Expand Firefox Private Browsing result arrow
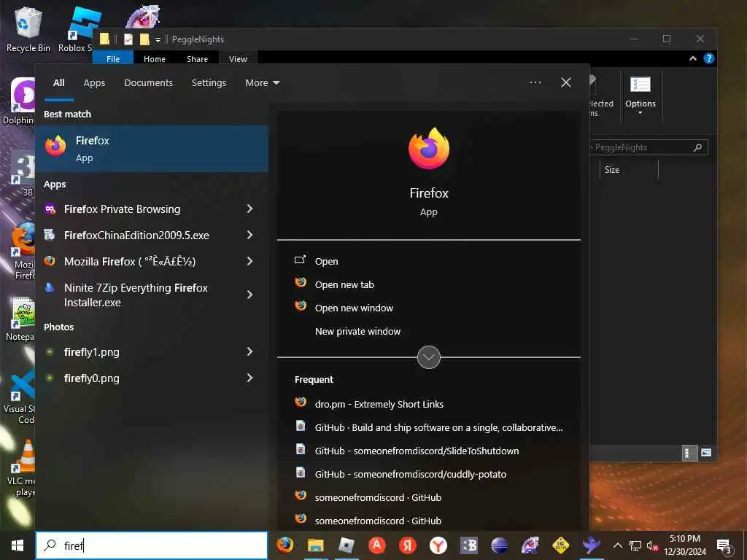Image resolution: width=747 pixels, height=560 pixels. click(249, 209)
